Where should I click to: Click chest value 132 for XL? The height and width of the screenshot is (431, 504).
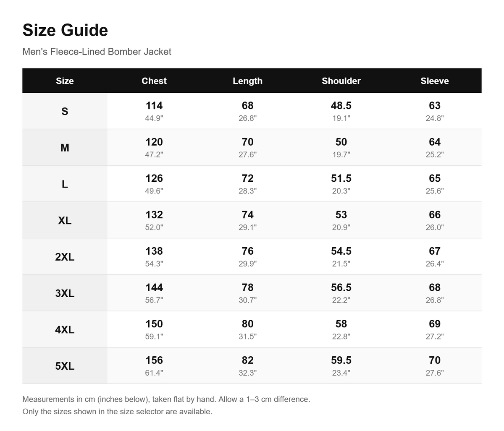(x=154, y=214)
